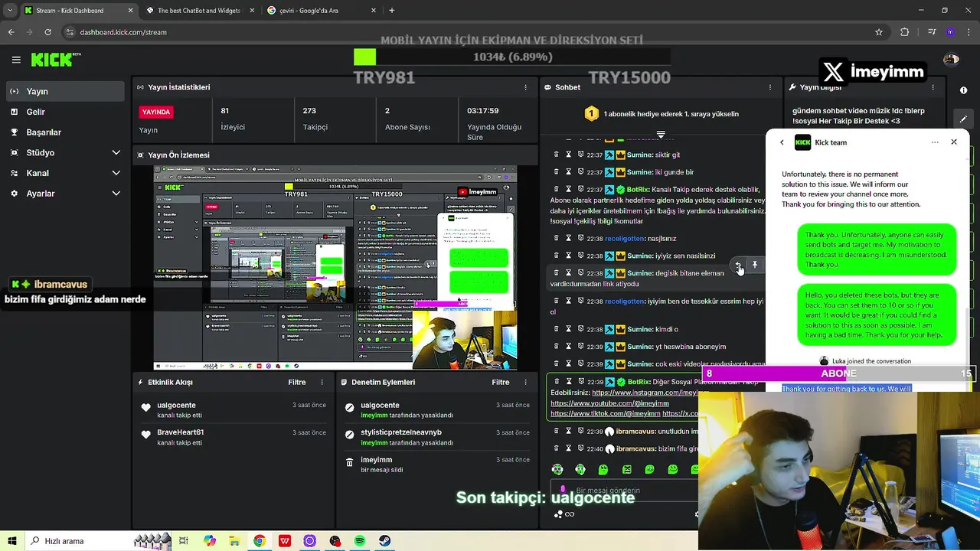This screenshot has height=551, width=980.
Task: Click the info icon at the top right
Action: click(963, 90)
